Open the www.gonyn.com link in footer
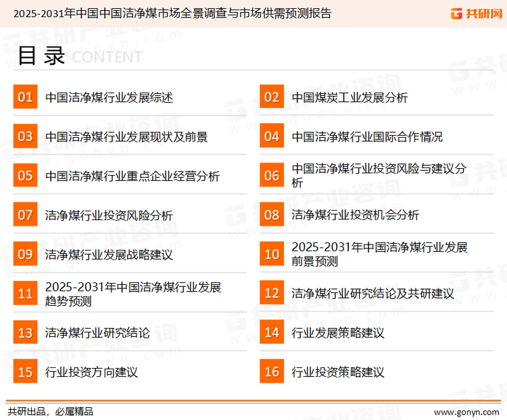 tap(466, 413)
